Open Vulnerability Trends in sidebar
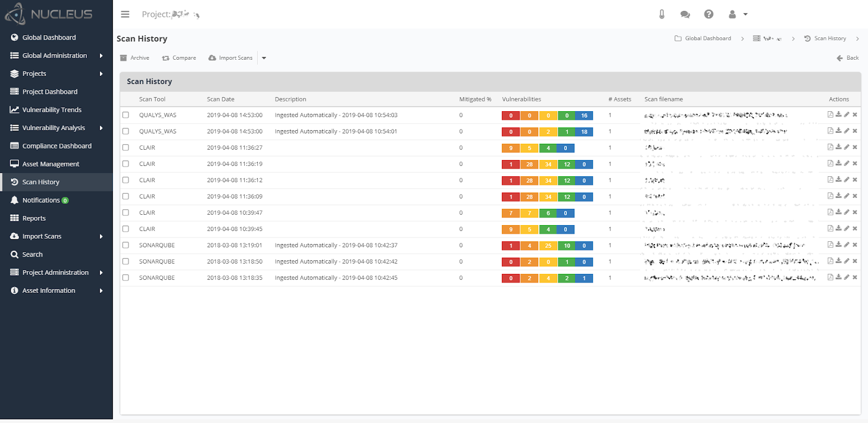 (56, 110)
